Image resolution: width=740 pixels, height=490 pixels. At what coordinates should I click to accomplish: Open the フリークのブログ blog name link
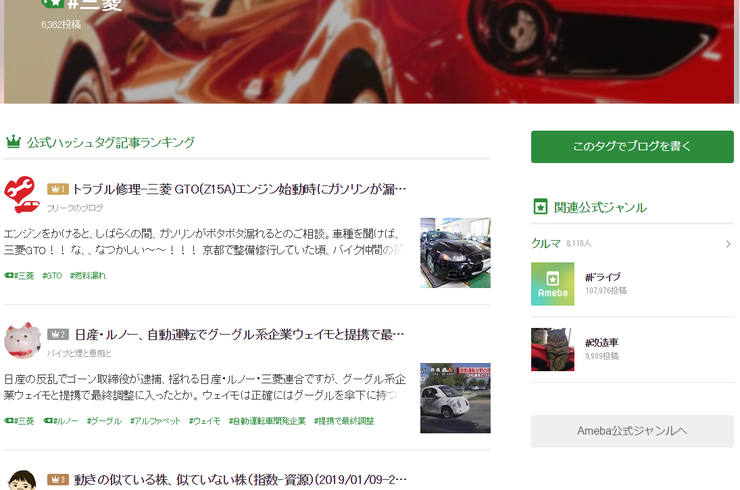click(x=75, y=208)
